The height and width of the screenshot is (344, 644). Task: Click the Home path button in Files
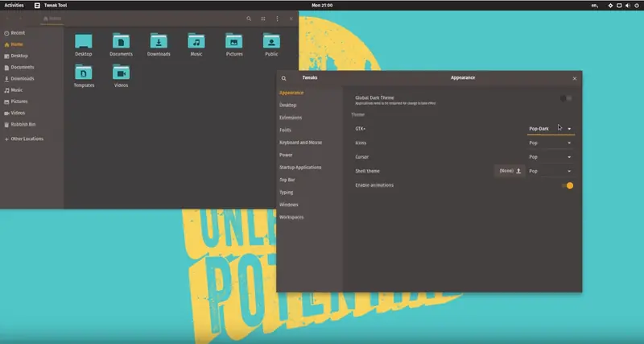point(52,19)
